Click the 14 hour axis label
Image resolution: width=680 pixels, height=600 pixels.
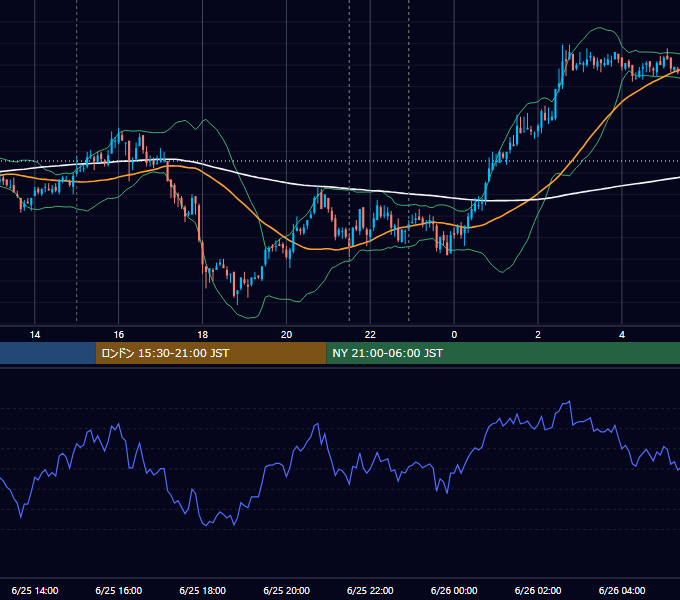point(35,335)
